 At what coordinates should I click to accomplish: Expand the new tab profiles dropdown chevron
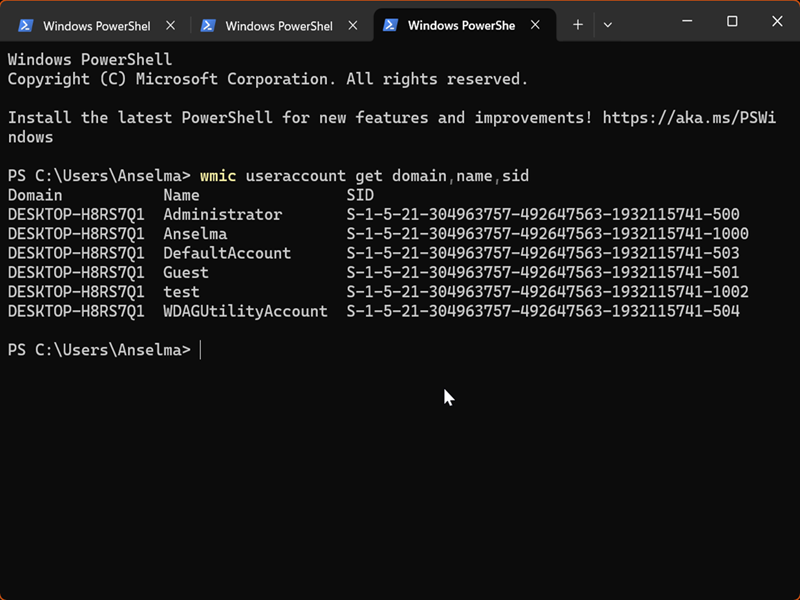pos(607,25)
